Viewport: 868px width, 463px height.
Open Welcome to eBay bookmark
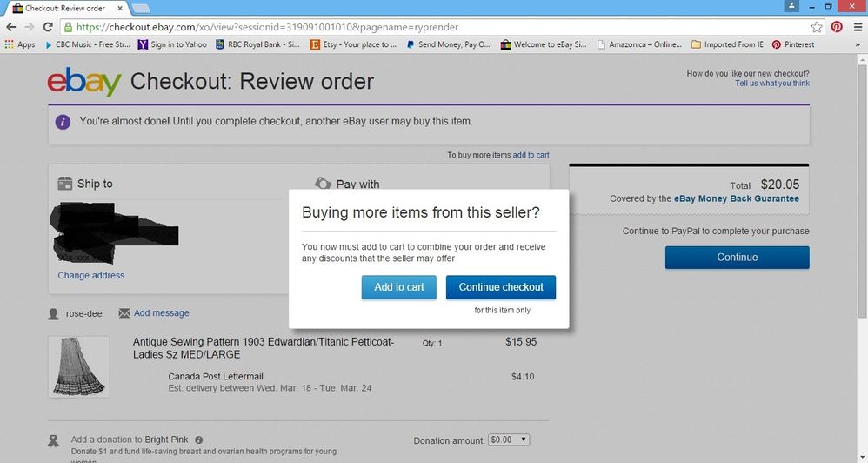544,44
